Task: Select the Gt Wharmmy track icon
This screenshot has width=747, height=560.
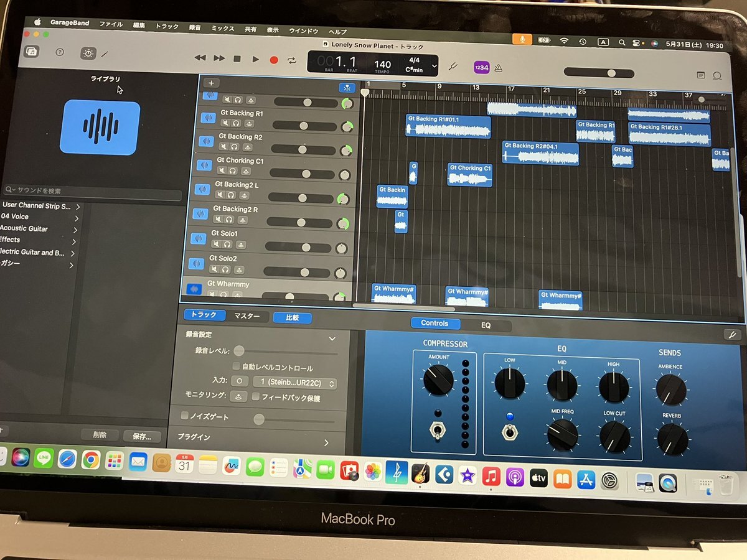Action: tap(194, 289)
